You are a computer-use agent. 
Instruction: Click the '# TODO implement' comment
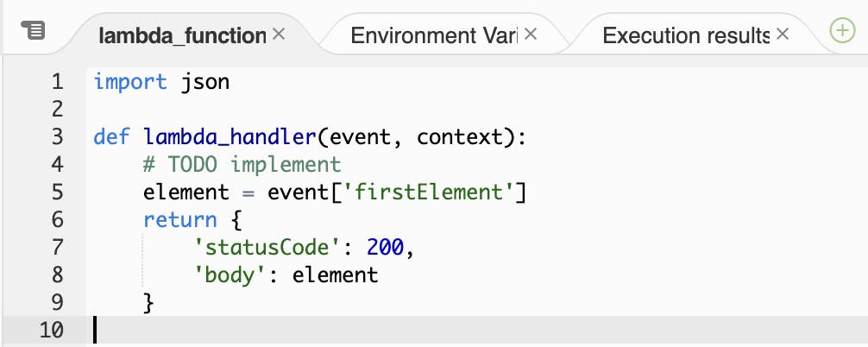242,164
